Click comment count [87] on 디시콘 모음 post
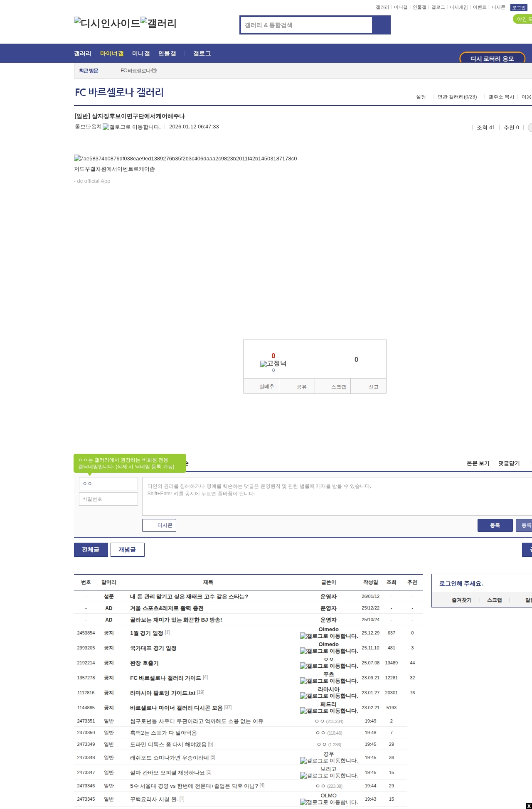 [228, 707]
